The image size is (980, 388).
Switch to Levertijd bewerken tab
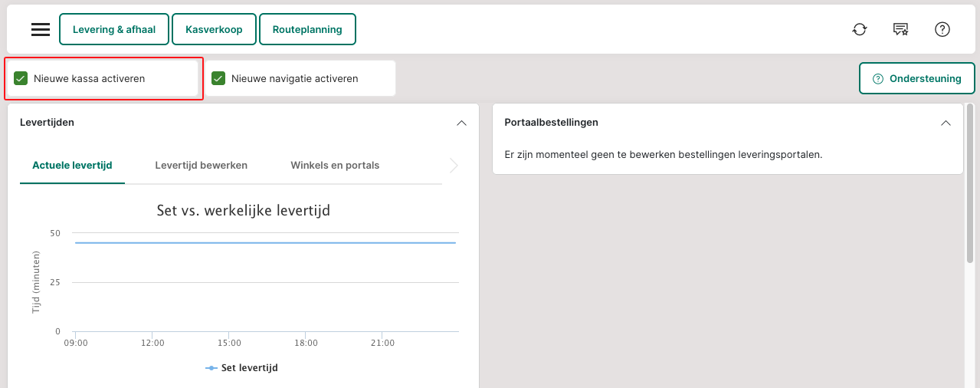pyautogui.click(x=201, y=166)
